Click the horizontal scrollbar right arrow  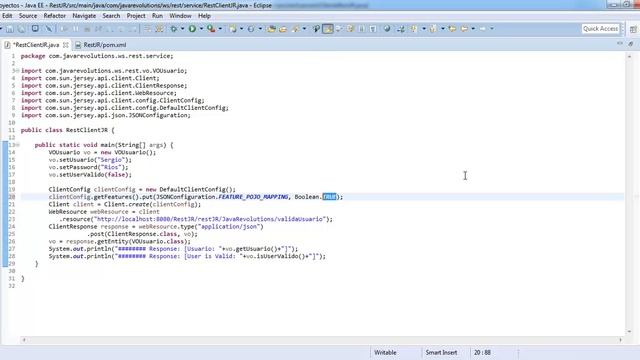point(620,340)
